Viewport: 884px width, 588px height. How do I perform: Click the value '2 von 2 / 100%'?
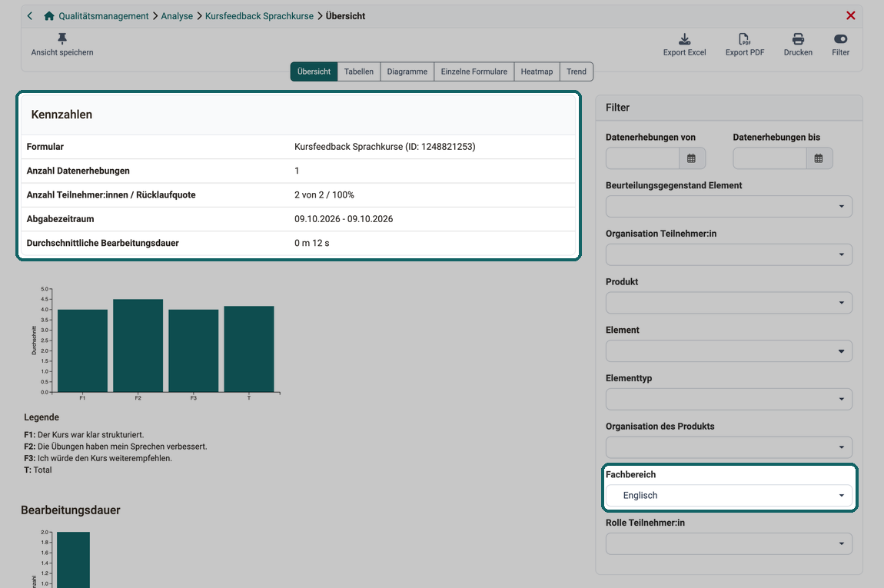324,195
